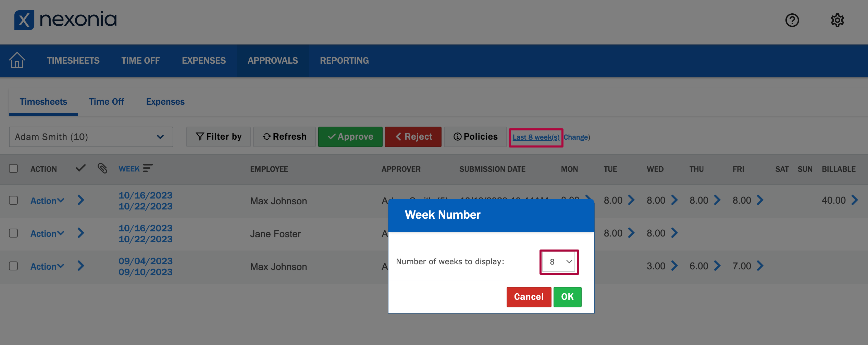Open Friday 7.00 details arrow

(x=760, y=266)
